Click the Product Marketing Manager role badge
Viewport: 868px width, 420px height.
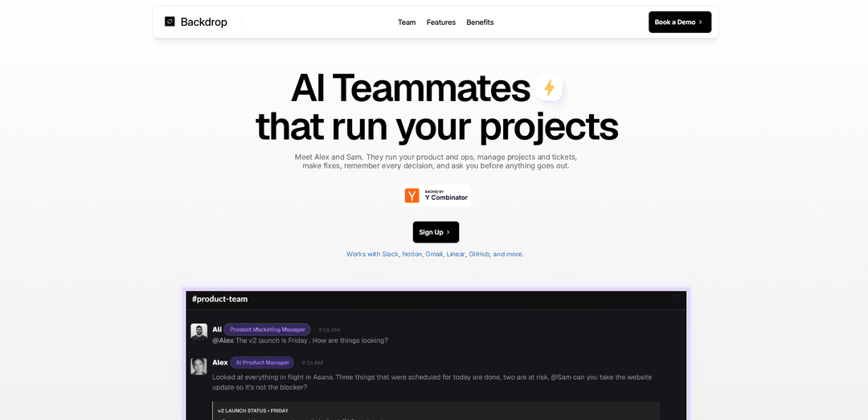(x=268, y=329)
